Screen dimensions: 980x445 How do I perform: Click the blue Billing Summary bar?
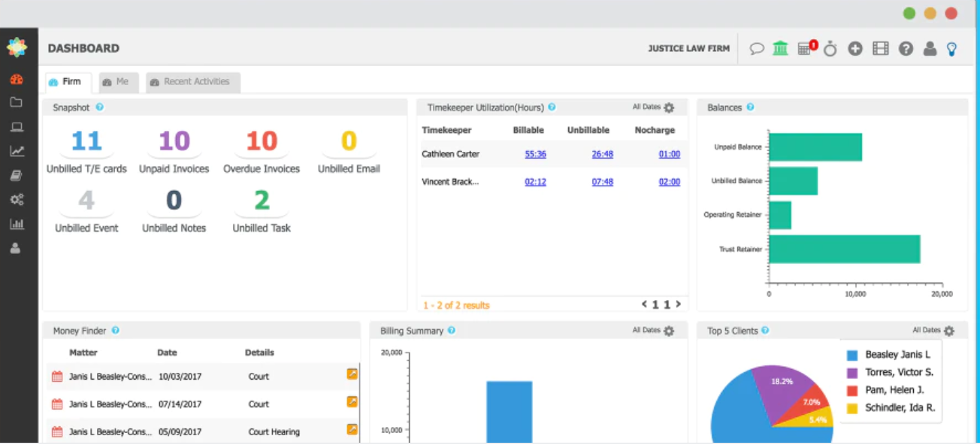point(509,412)
